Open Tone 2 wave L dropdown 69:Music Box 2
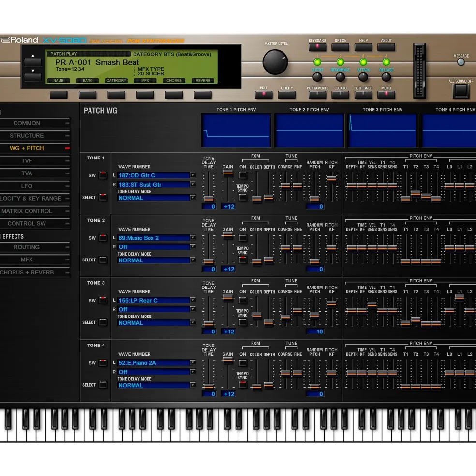 click(157, 238)
